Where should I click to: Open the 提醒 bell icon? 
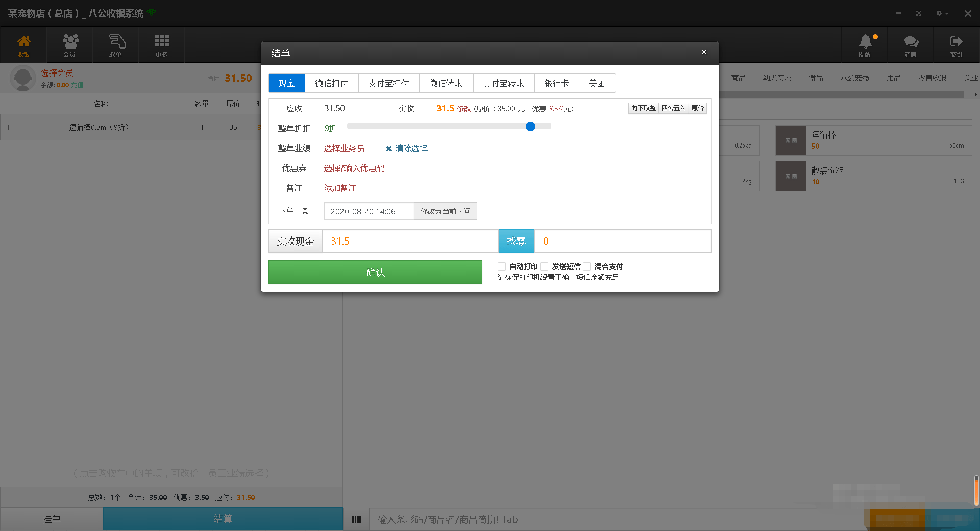865,45
